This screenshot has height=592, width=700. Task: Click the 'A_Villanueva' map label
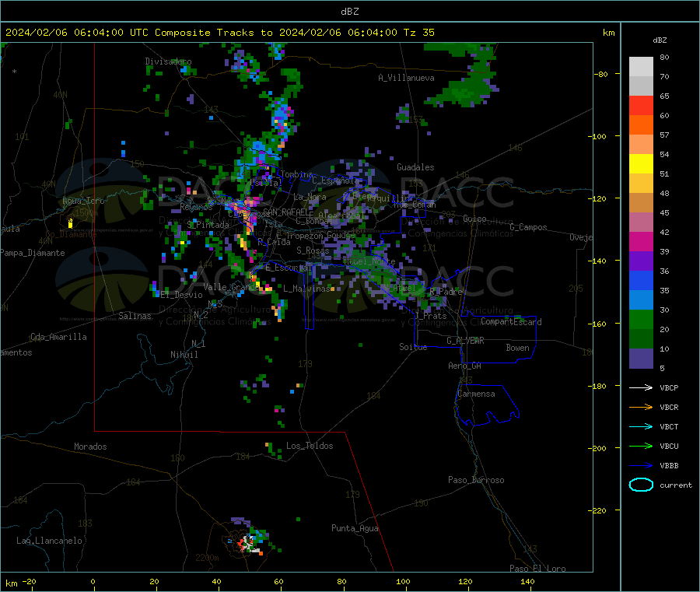pyautogui.click(x=406, y=78)
